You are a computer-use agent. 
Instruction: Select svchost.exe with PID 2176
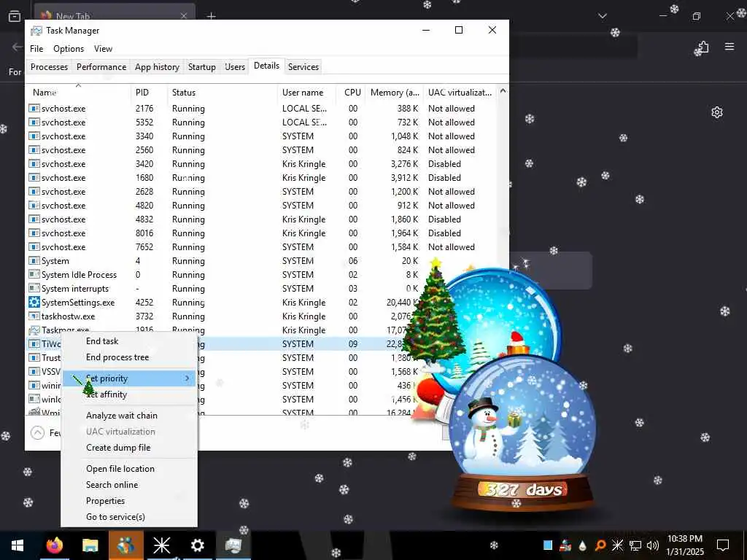[262, 109]
